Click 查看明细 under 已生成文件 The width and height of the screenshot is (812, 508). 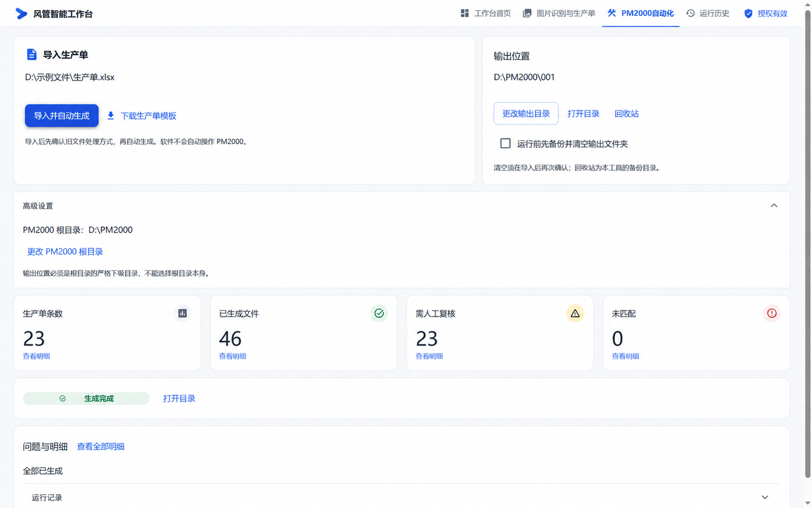coord(233,356)
